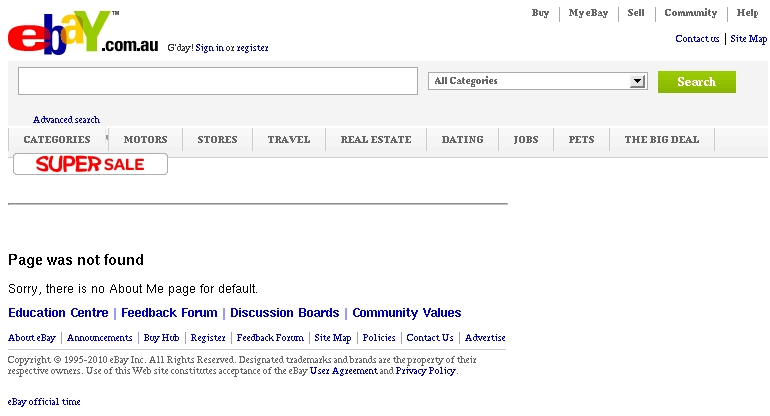This screenshot has height=416, width=770.
Task: Open the Buy menu in the header
Action: (540, 13)
